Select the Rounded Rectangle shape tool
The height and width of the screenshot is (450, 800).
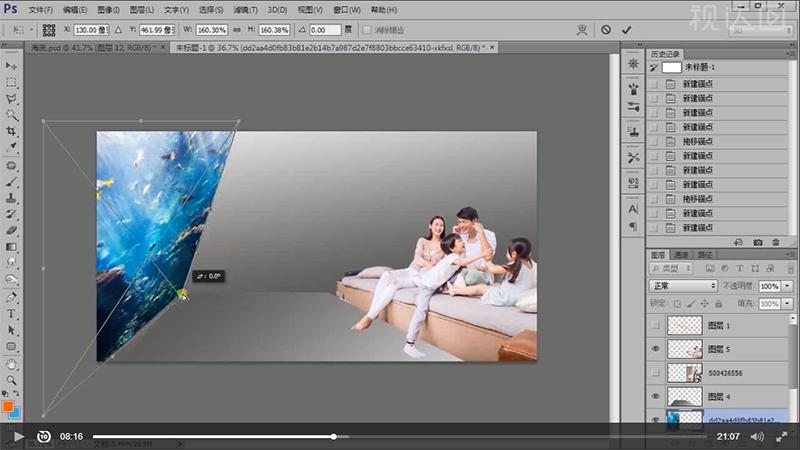[11, 346]
